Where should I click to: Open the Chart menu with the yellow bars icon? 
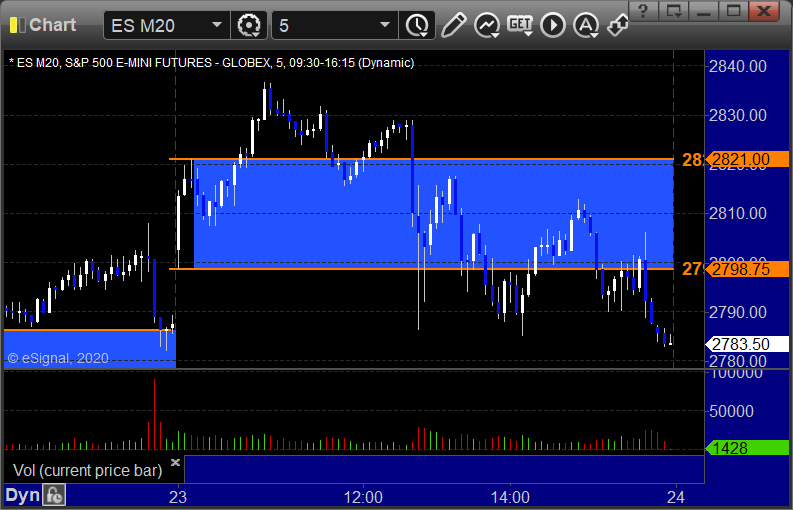pos(42,25)
